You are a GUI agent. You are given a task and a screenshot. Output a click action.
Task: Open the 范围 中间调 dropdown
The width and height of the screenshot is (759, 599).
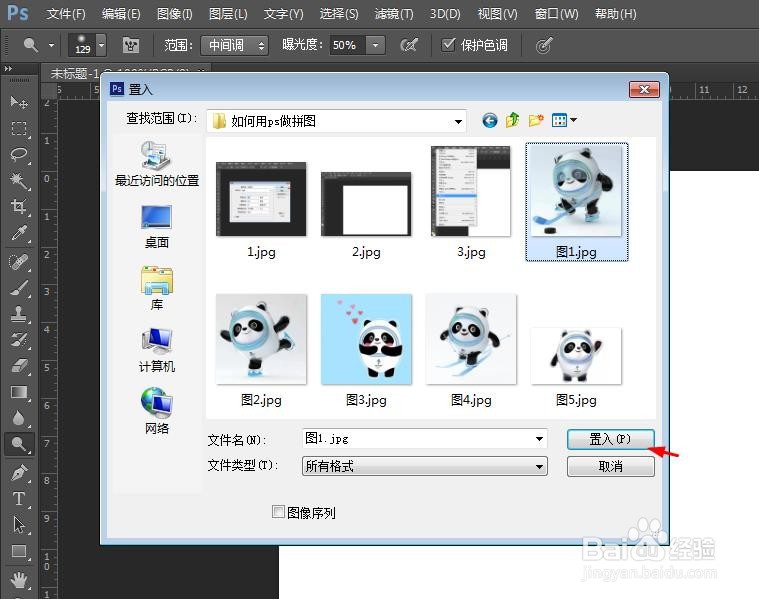[234, 46]
